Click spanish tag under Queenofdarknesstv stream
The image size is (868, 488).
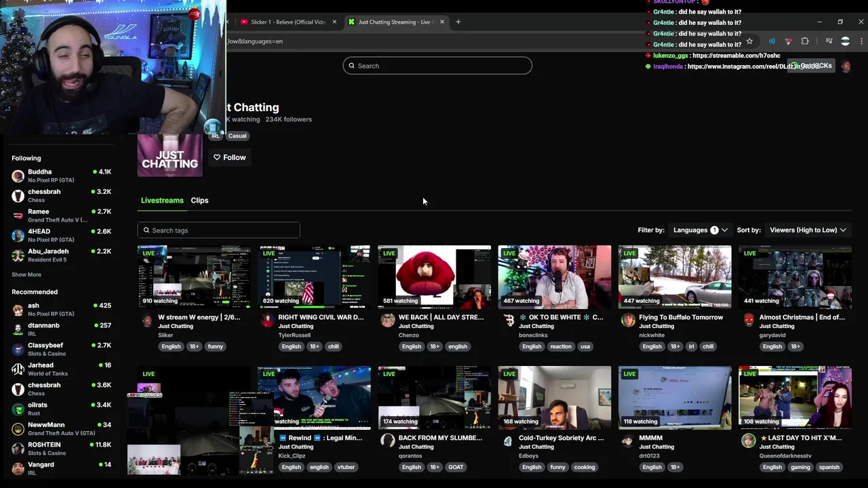point(829,467)
